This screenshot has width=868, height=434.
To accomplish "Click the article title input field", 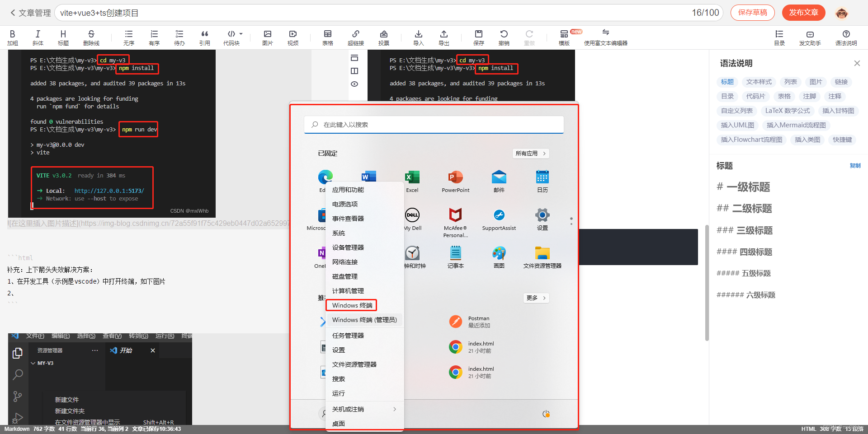I will click(x=389, y=13).
